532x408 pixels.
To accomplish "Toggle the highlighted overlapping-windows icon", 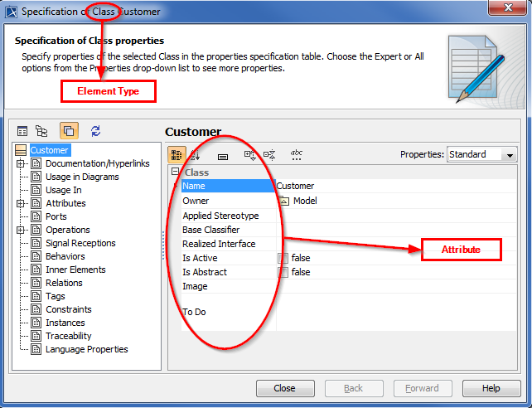I will (x=69, y=131).
